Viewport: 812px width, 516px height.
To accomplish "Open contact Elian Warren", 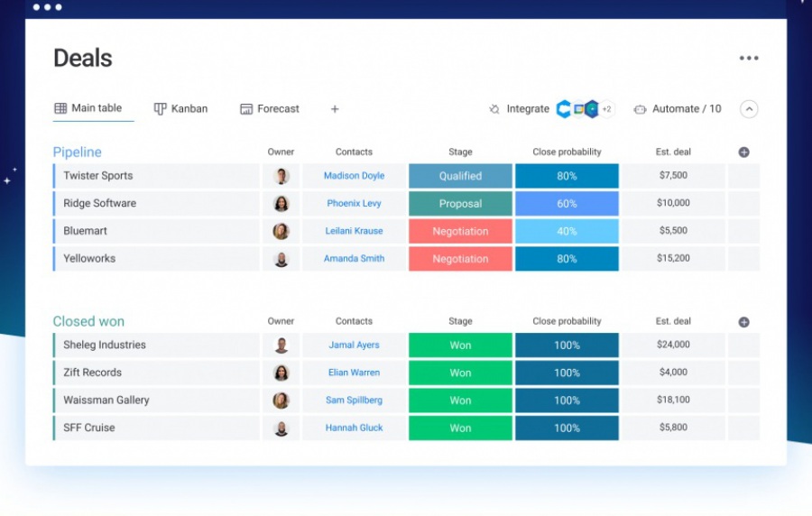I will click(355, 373).
